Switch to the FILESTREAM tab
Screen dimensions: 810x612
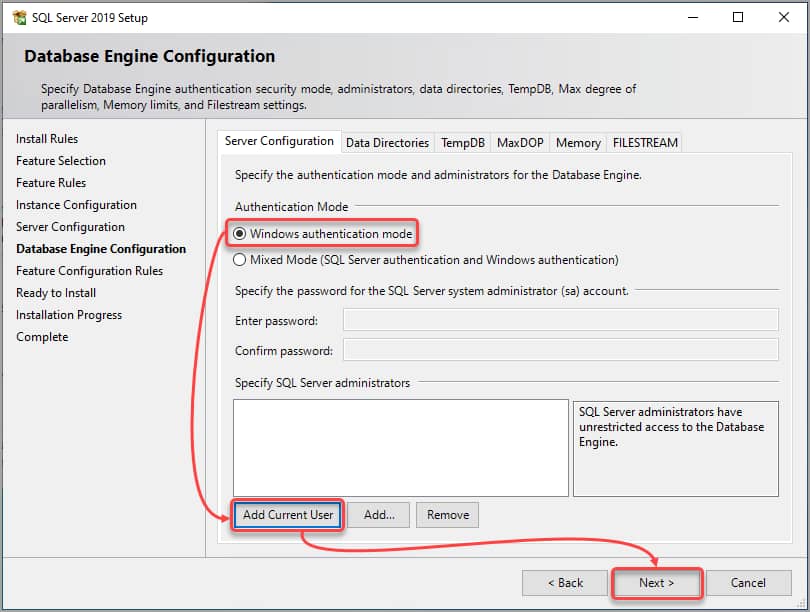pos(645,143)
